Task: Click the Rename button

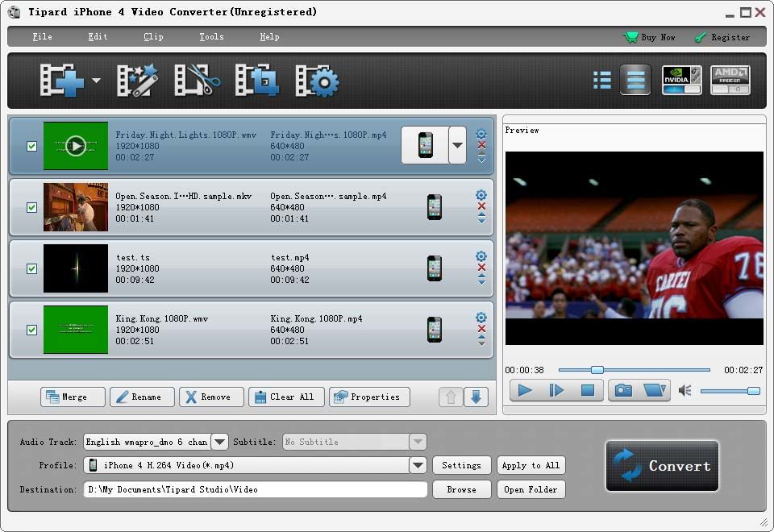Action: (142, 397)
